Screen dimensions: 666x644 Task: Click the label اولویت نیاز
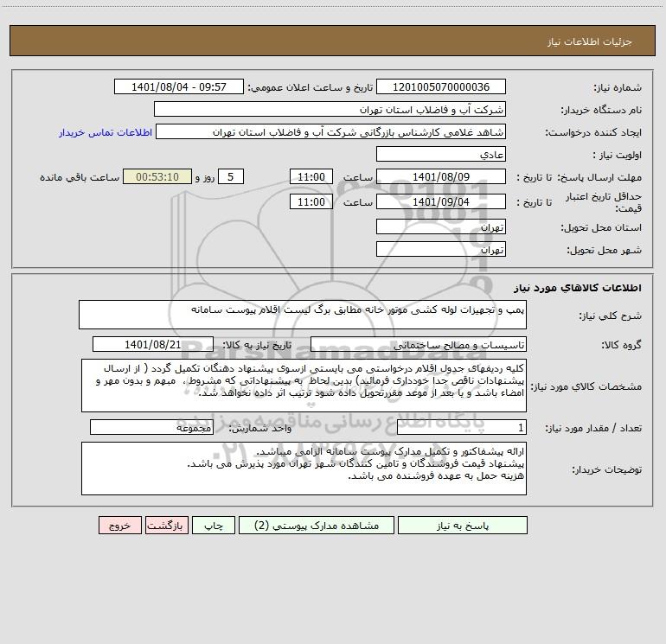coord(617,156)
